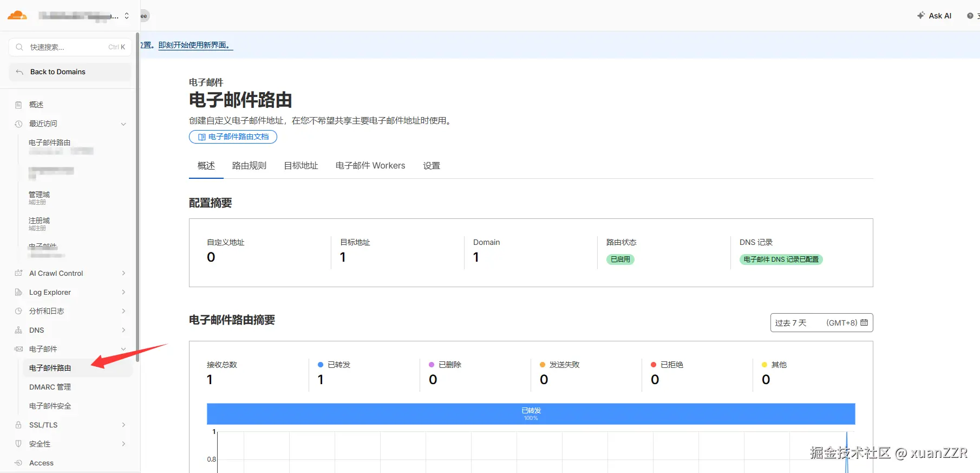Click the 电子邮件 DNS 记录已配置 badge

[781, 260]
